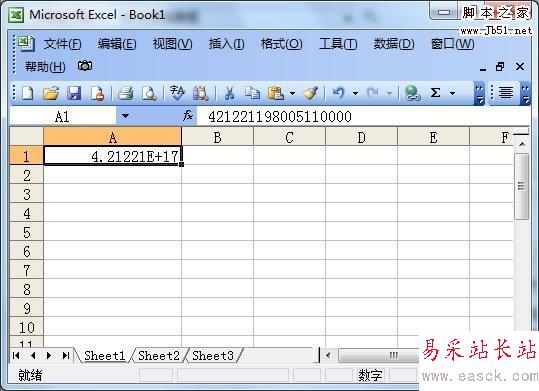The height and width of the screenshot is (391, 539).
Task: Click the Select All corner box
Action: pos(26,137)
